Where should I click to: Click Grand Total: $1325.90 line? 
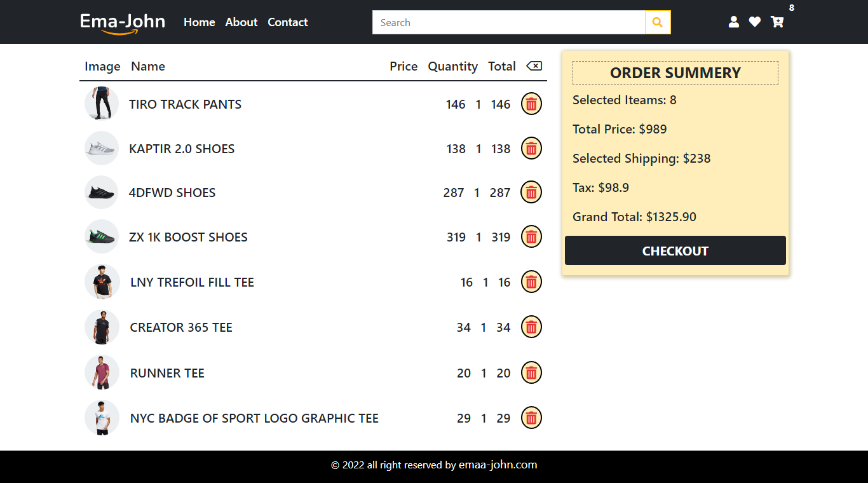click(x=634, y=217)
